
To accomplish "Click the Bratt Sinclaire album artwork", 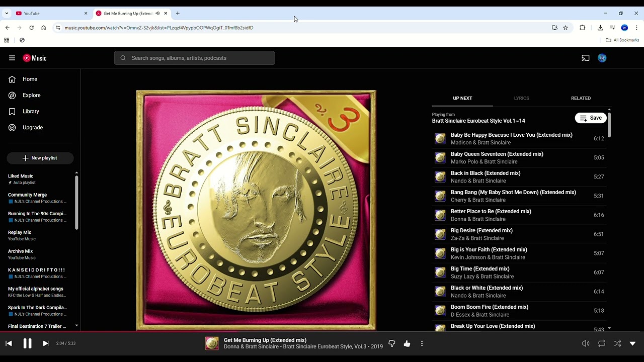I will [256, 210].
